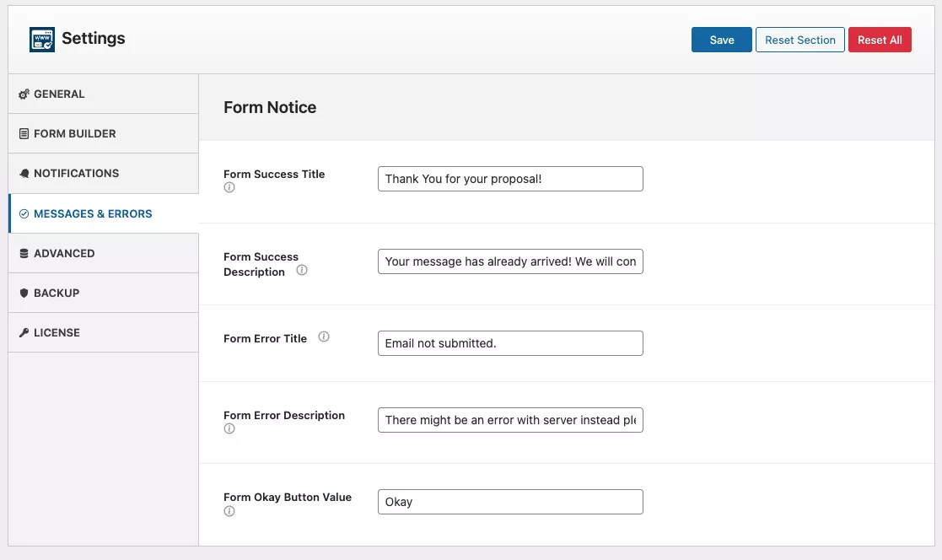The height and width of the screenshot is (560, 942).
Task: Click info icon next to Form Error Title
Action: click(324, 337)
